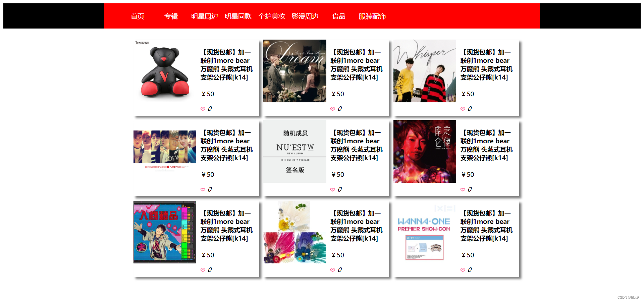Click the heart icon under the black bear product

tap(203, 109)
